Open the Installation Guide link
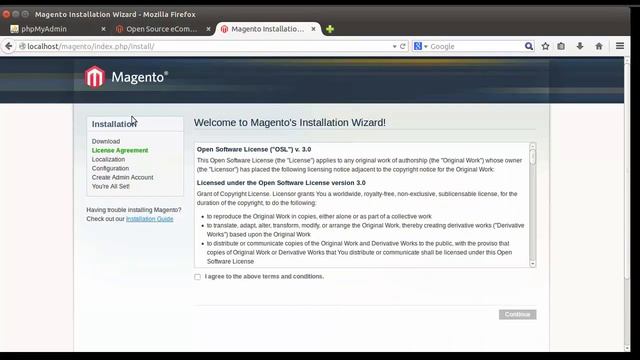 click(x=149, y=219)
